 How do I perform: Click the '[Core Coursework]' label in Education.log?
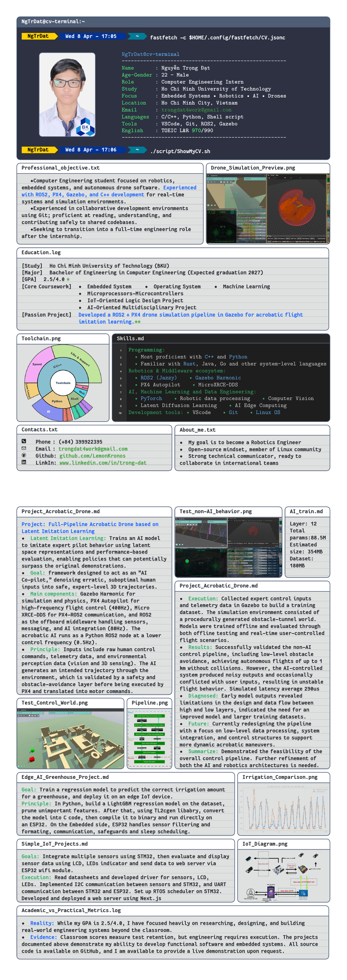click(46, 287)
